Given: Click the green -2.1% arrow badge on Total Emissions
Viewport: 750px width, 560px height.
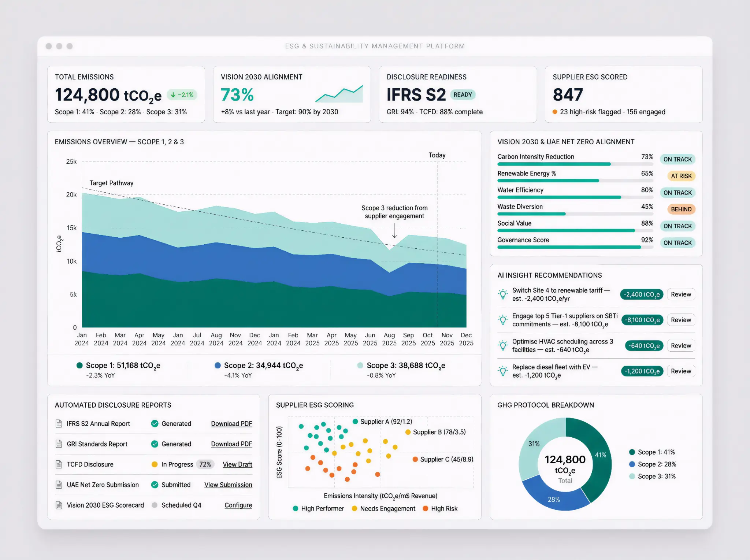Looking at the screenshot, I should point(181,95).
